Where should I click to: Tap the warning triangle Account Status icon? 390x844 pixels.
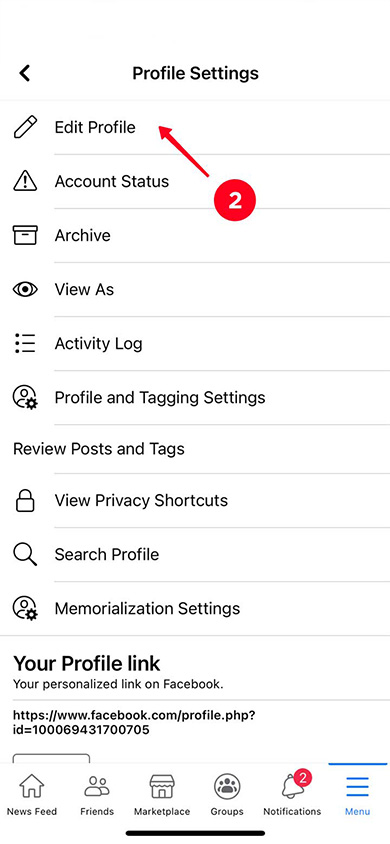pos(25,181)
